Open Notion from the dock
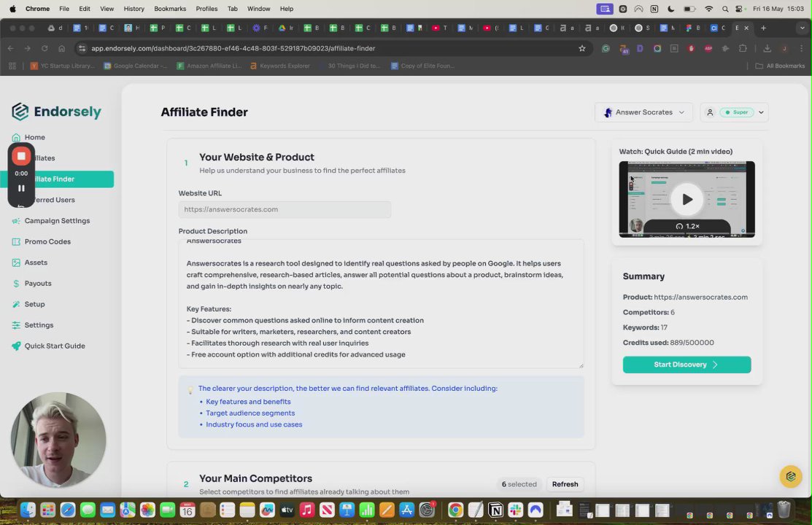The height and width of the screenshot is (525, 812). (x=495, y=510)
